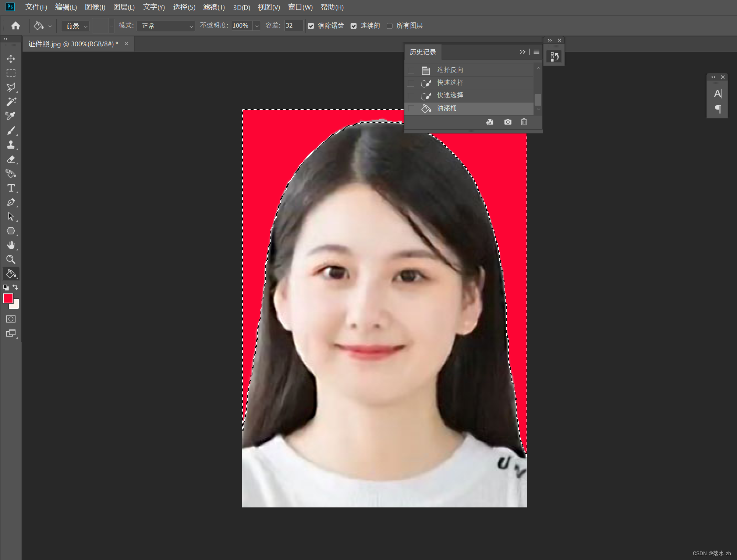The image size is (737, 560).
Task: Select the Clone Stamp tool
Action: tap(11, 145)
